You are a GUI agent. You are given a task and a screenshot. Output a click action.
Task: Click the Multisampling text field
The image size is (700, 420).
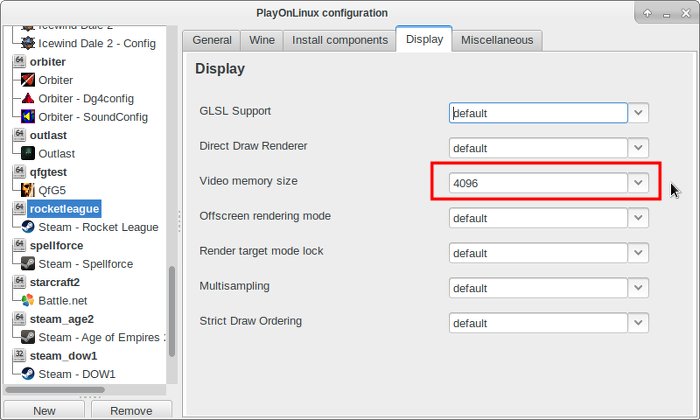(x=538, y=288)
